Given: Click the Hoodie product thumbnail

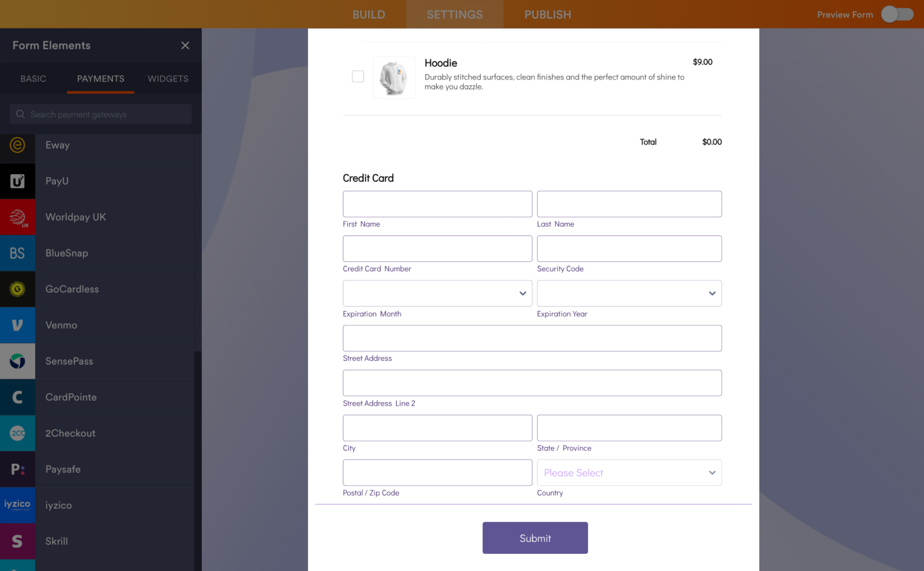Looking at the screenshot, I should click(394, 77).
